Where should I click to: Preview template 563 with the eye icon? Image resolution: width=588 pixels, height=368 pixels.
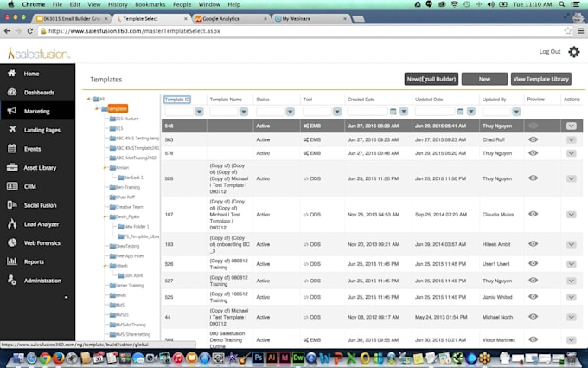coord(534,139)
